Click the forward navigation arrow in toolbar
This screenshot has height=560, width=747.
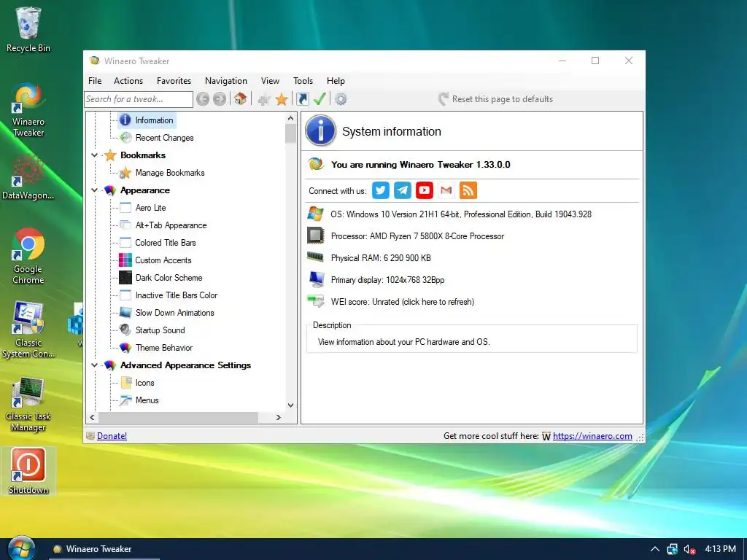220,99
